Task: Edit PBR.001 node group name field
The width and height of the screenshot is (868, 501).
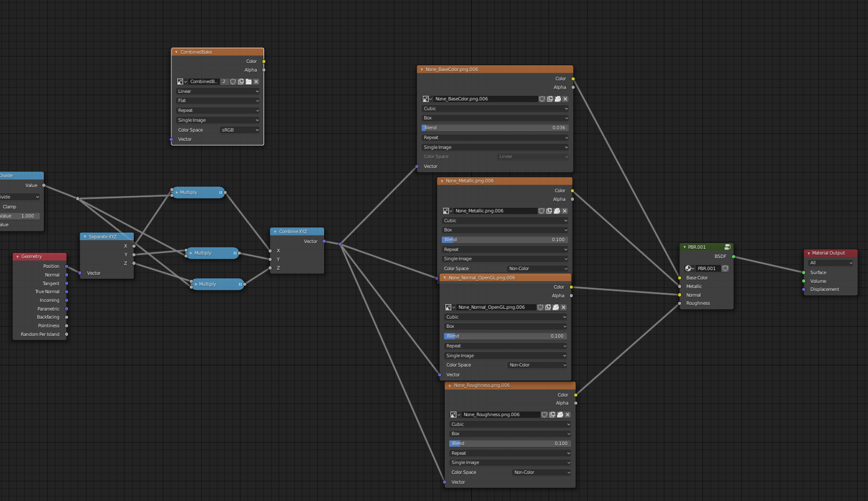Action: (708, 268)
